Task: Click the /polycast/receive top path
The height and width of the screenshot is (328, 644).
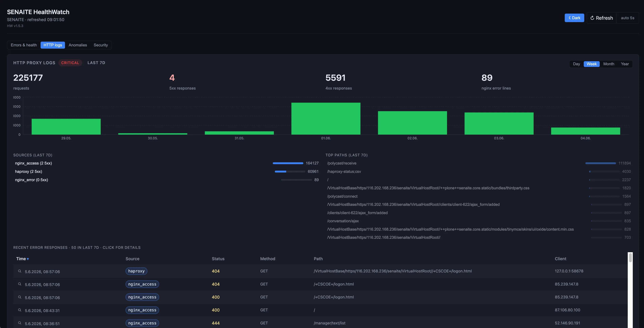Action: pyautogui.click(x=342, y=163)
